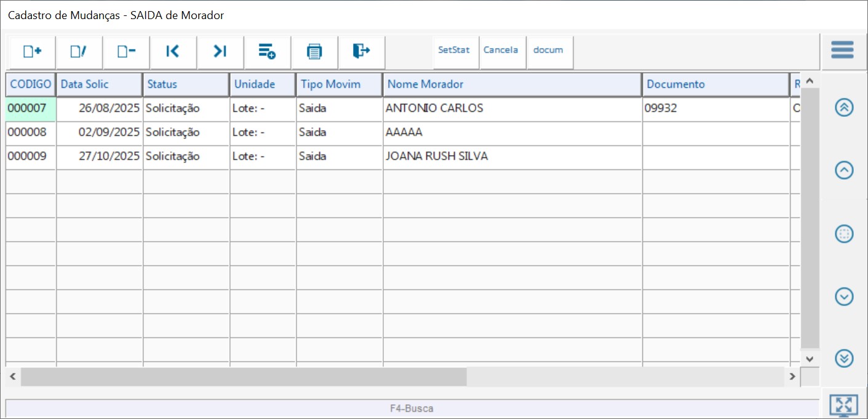Select the JOANA RUSH SILVA row
868x419 pixels.
click(x=436, y=156)
